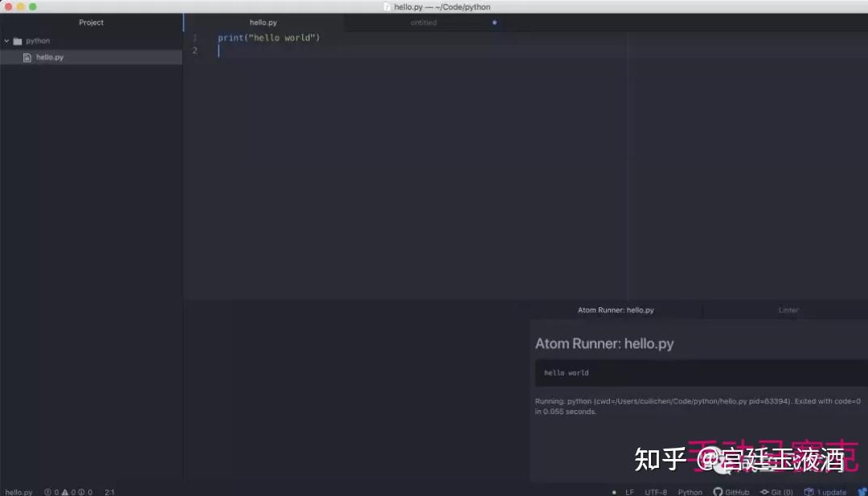The height and width of the screenshot is (496, 868).
Task: Click the GitHub icon in the status bar
Action: [718, 491]
